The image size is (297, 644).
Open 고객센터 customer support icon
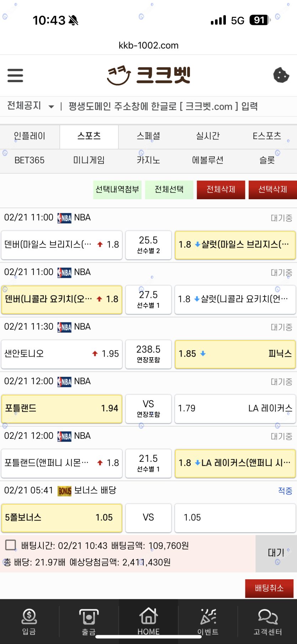[267, 621]
